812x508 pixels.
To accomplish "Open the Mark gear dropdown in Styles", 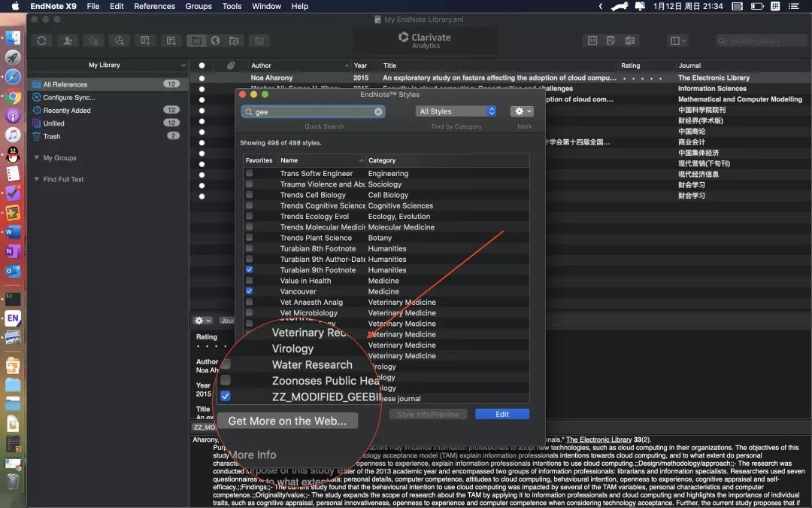I will tap(522, 111).
